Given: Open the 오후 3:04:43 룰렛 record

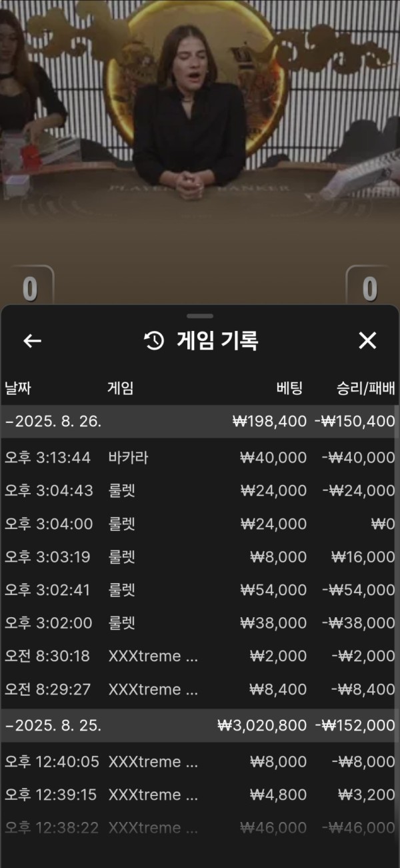Looking at the screenshot, I should (x=200, y=491).
